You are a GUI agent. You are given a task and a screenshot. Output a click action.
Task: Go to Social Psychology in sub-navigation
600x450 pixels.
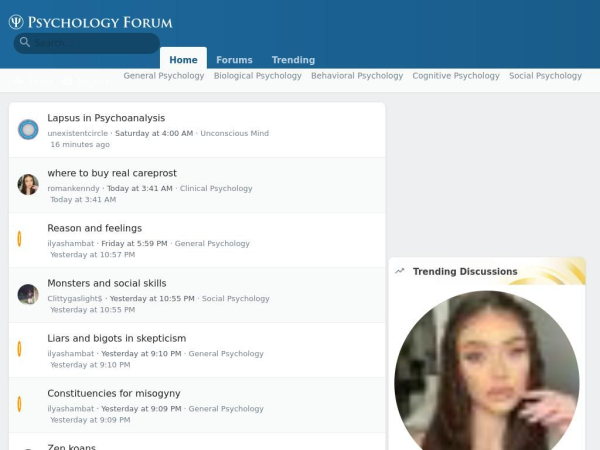pyautogui.click(x=545, y=76)
